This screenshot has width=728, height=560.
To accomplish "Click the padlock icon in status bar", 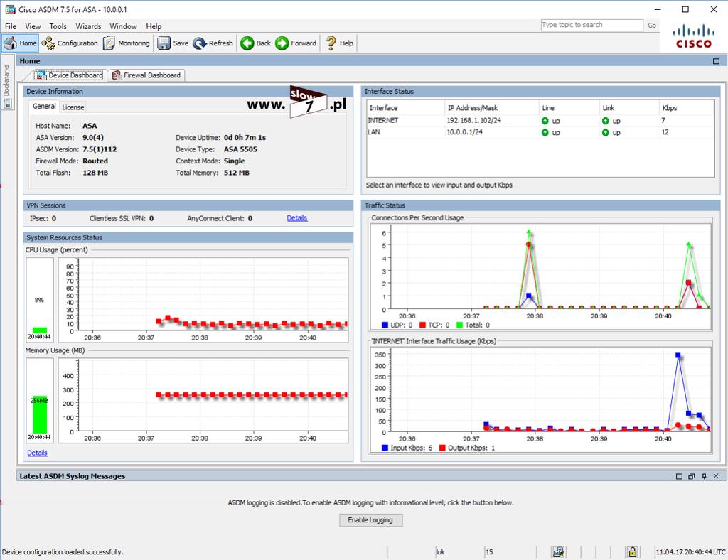I will click(x=632, y=551).
